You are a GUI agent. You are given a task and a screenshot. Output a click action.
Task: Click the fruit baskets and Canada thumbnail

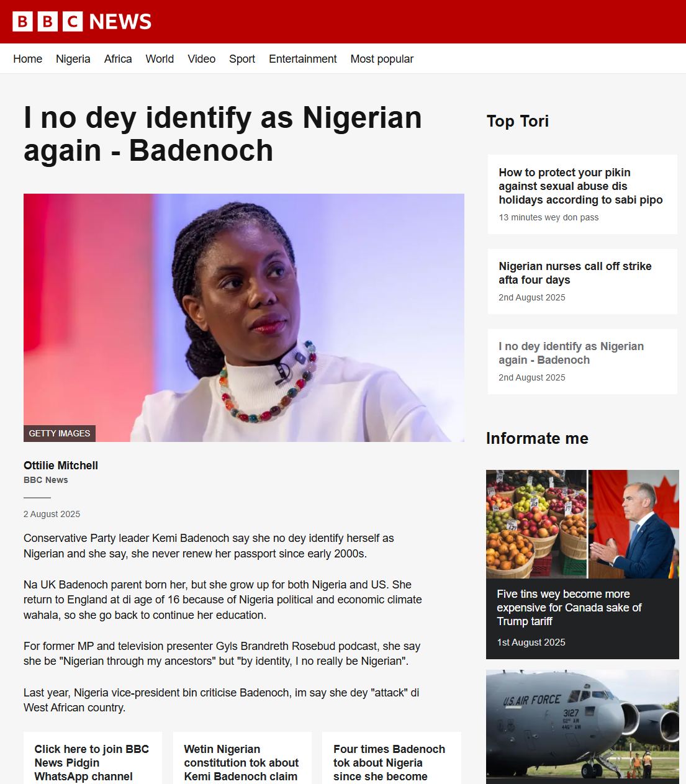582,524
